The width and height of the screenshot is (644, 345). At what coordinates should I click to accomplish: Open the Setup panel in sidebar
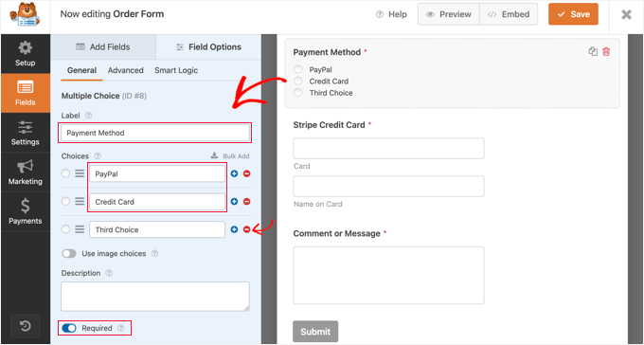[25, 54]
